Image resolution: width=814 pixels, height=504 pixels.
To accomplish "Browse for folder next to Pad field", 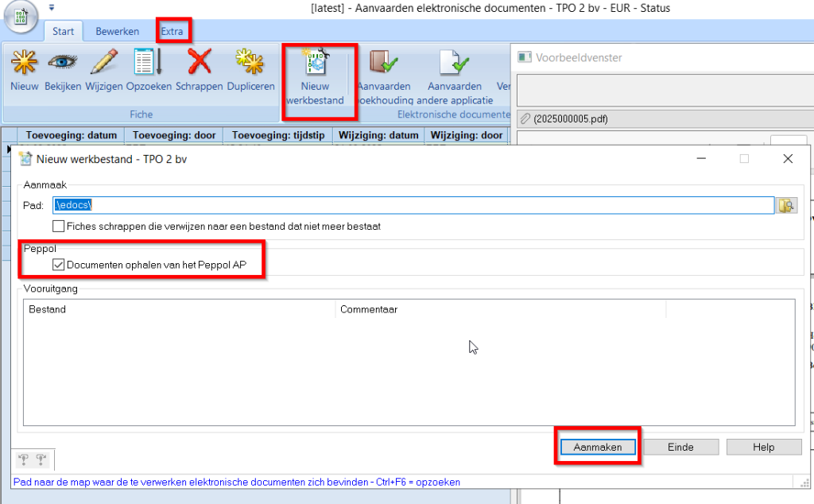I will (786, 206).
